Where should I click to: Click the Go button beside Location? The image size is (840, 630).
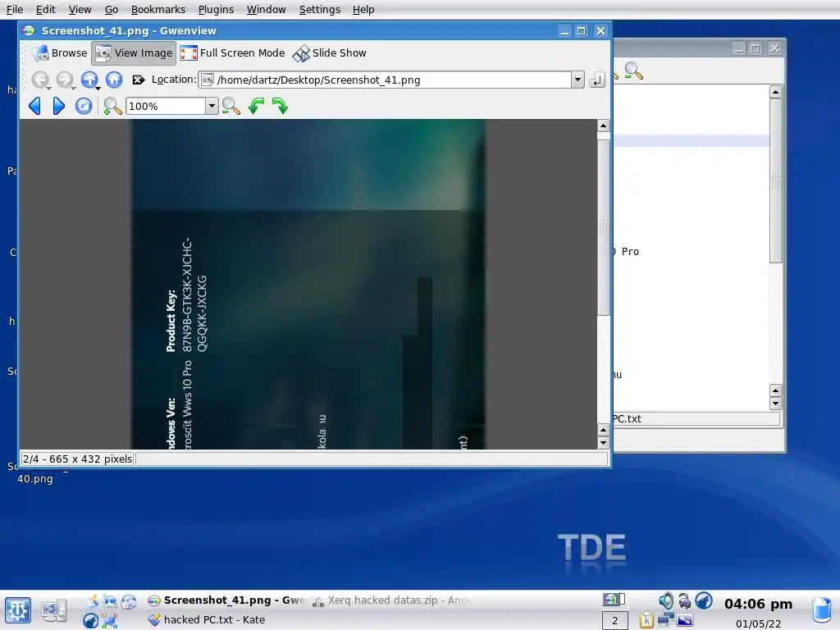[x=597, y=80]
